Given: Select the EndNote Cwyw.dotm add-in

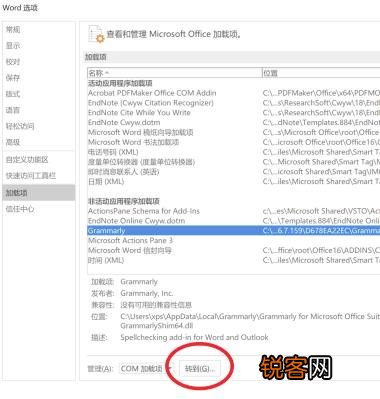Looking at the screenshot, I should (234, 122).
